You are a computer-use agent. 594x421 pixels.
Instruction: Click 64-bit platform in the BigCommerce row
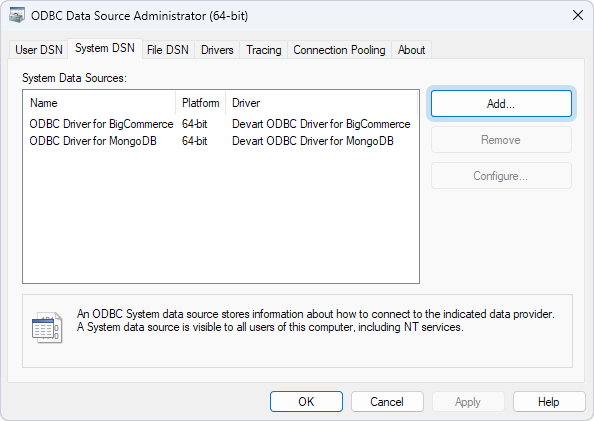tap(195, 124)
